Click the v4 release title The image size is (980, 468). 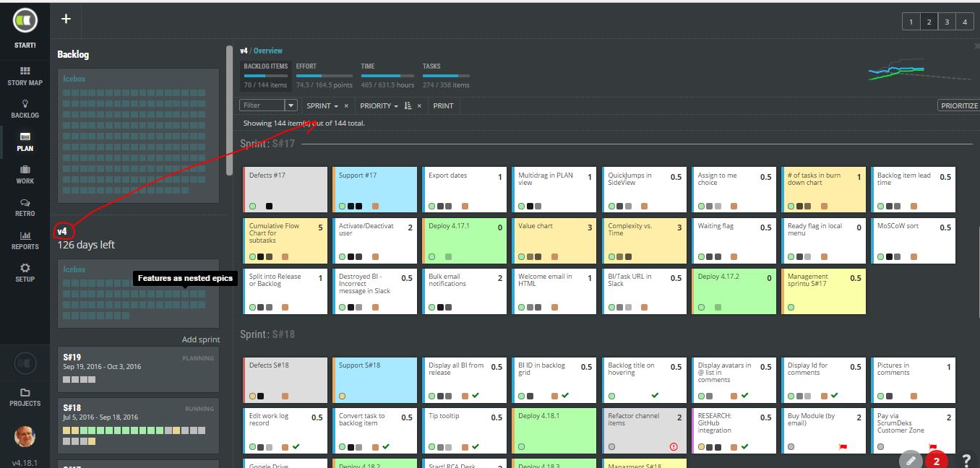(x=63, y=231)
